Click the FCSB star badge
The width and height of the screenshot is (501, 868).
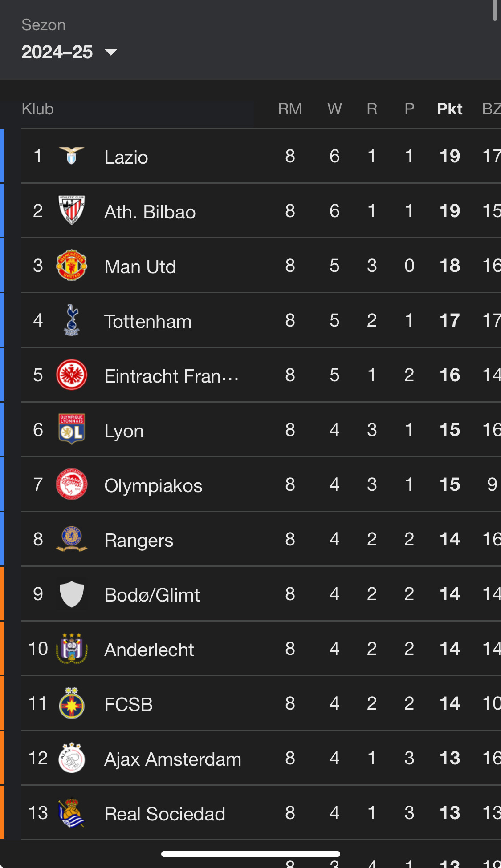click(x=71, y=703)
